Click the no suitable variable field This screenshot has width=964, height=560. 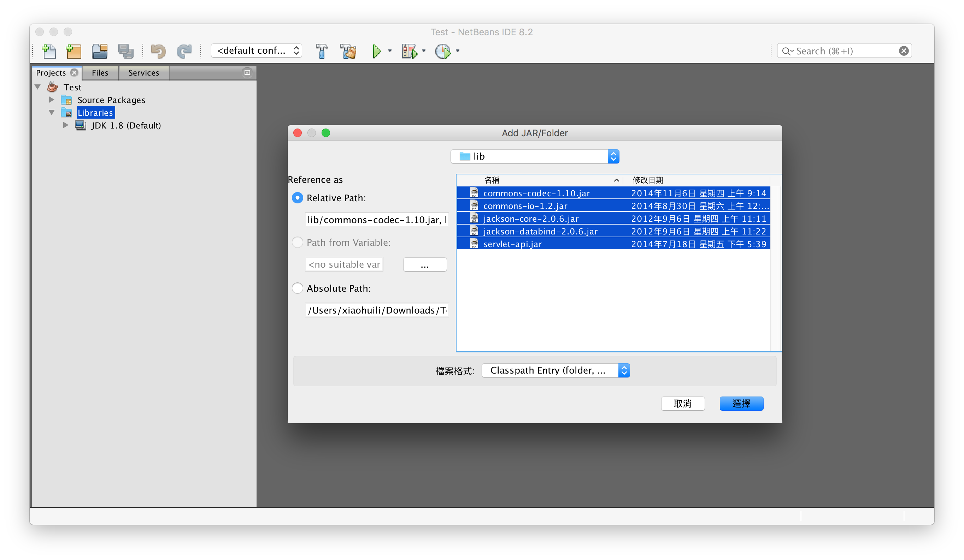pos(344,264)
